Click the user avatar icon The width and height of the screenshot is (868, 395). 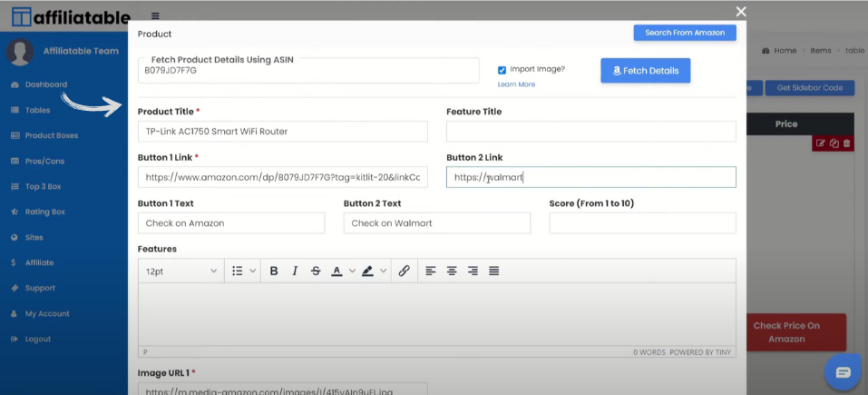[20, 52]
